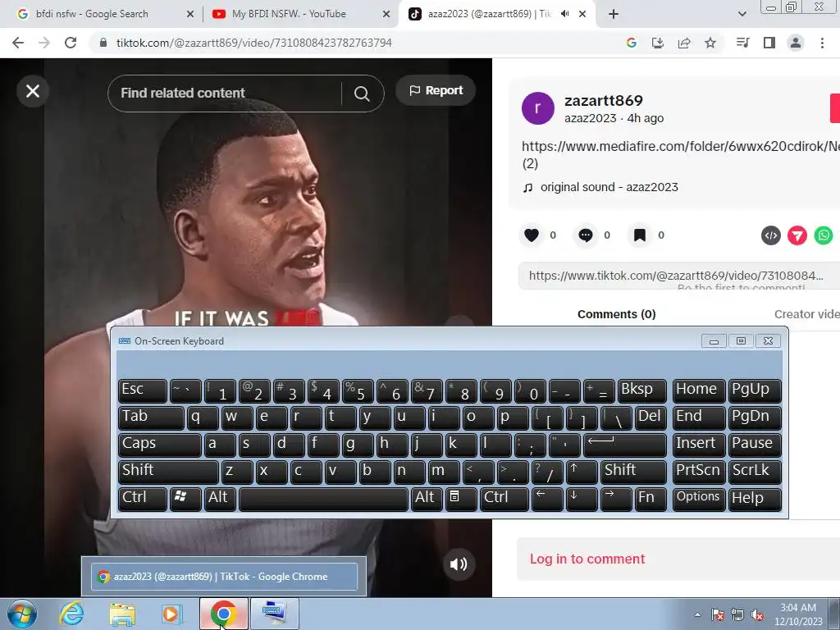Click the muted volume tray icon

click(757, 614)
